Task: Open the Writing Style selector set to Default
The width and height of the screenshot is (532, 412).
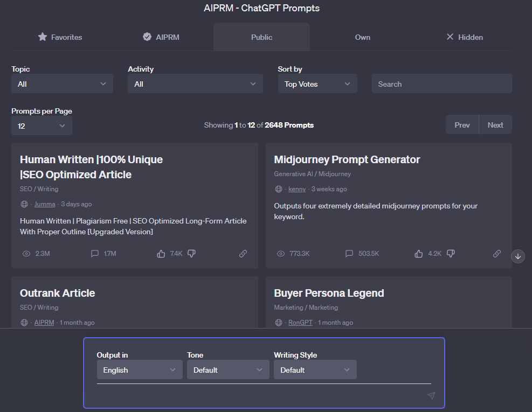Action: [315, 369]
